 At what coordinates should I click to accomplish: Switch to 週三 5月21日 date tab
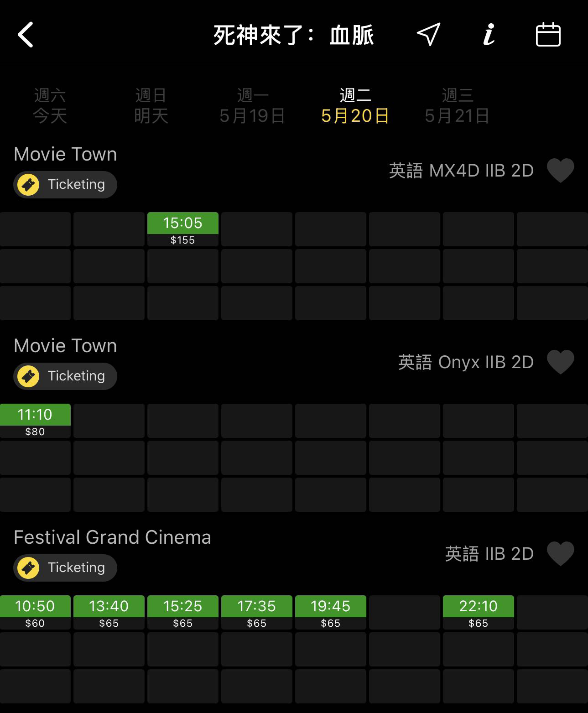(x=457, y=106)
